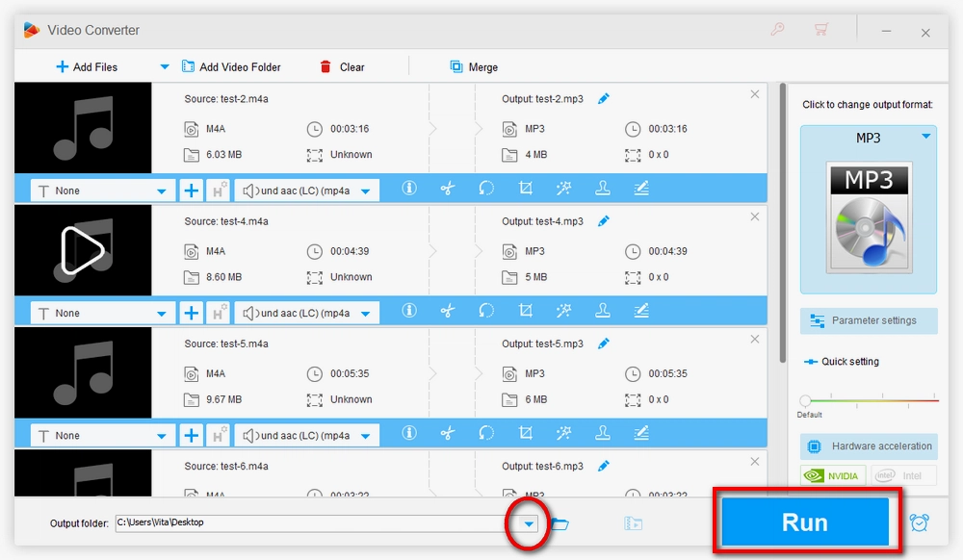Open the shopping cart icon
This screenshot has height=560, width=963.
(821, 30)
